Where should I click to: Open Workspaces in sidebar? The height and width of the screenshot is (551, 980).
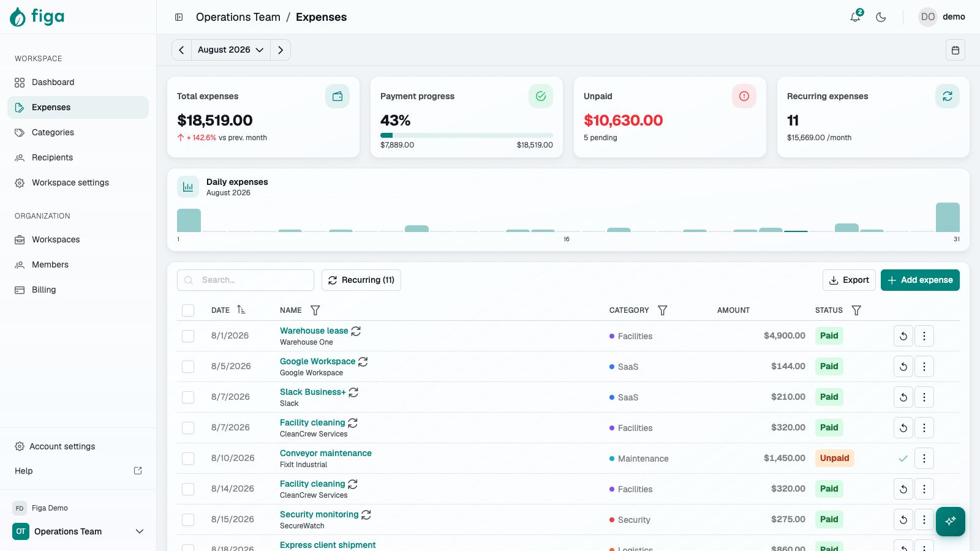[x=78, y=239]
